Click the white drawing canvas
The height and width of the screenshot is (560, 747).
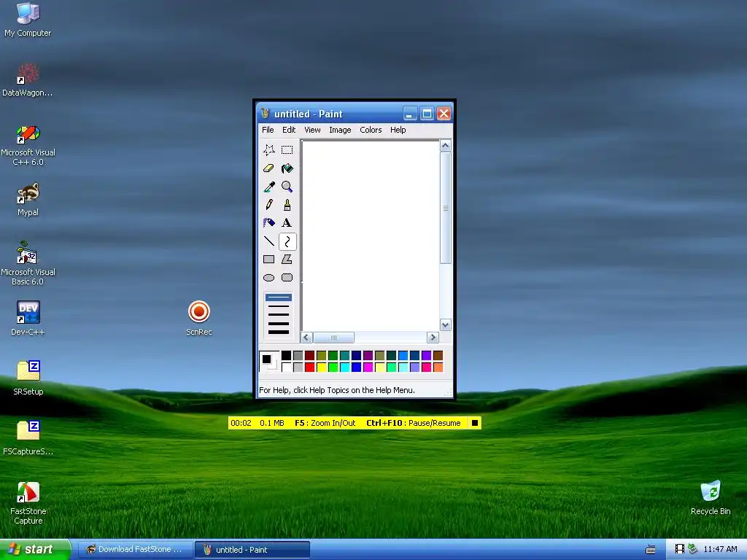pos(371,236)
